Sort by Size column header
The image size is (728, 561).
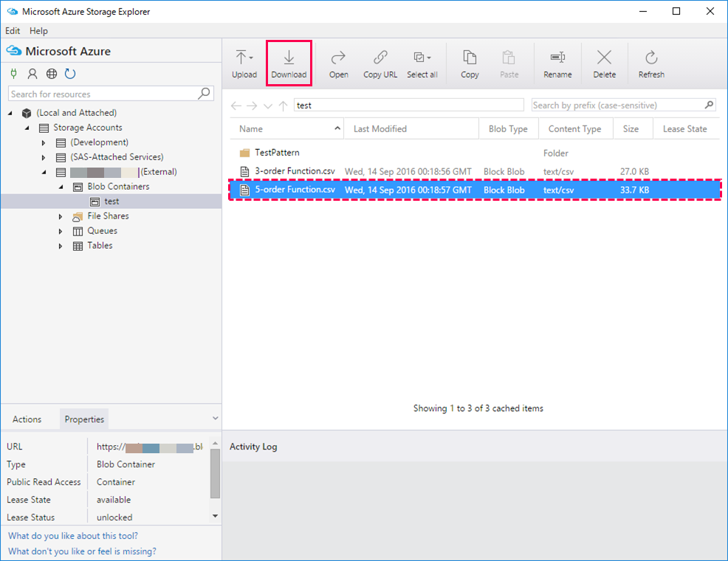pos(632,128)
